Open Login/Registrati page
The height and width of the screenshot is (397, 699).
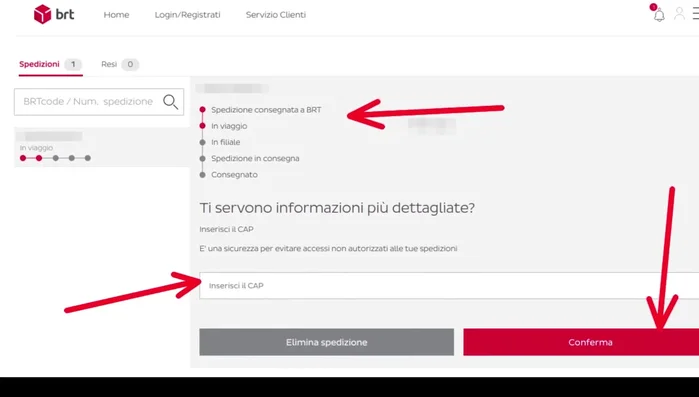(x=187, y=15)
